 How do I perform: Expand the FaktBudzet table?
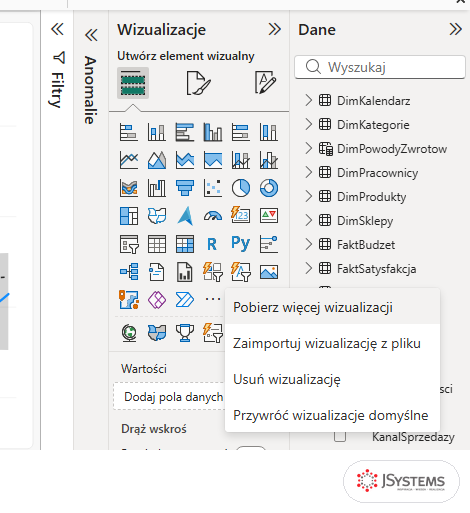click(x=309, y=244)
